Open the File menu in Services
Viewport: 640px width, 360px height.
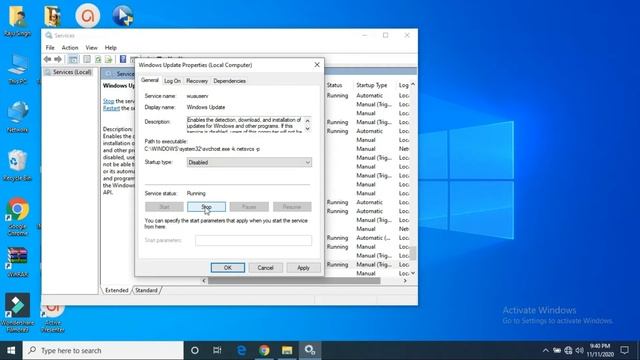(50, 48)
